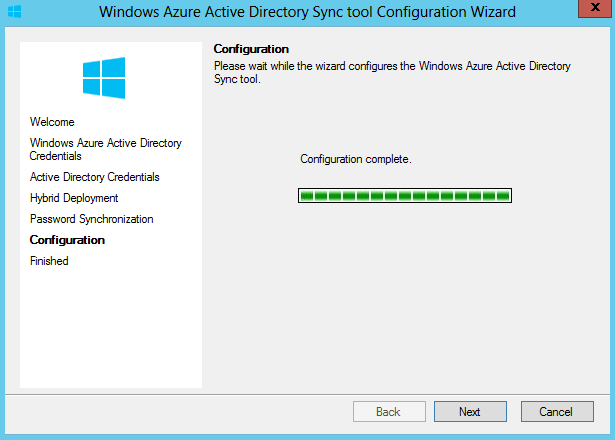Click the Next button
Screen dimensions: 615x440
tap(470, 411)
